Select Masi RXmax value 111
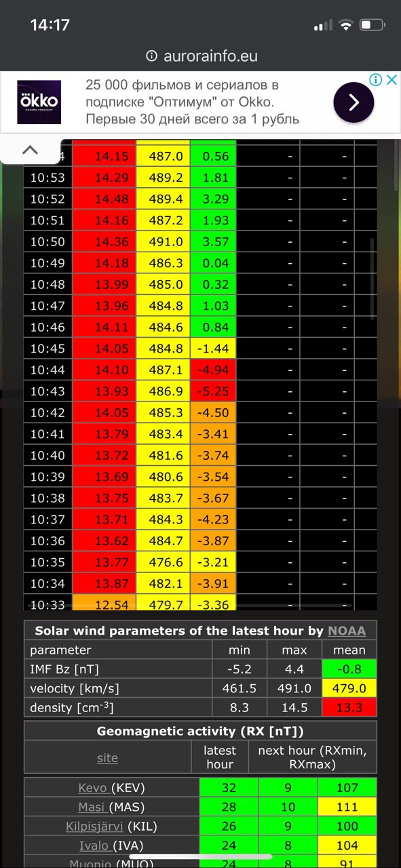401x868 pixels. [x=347, y=807]
